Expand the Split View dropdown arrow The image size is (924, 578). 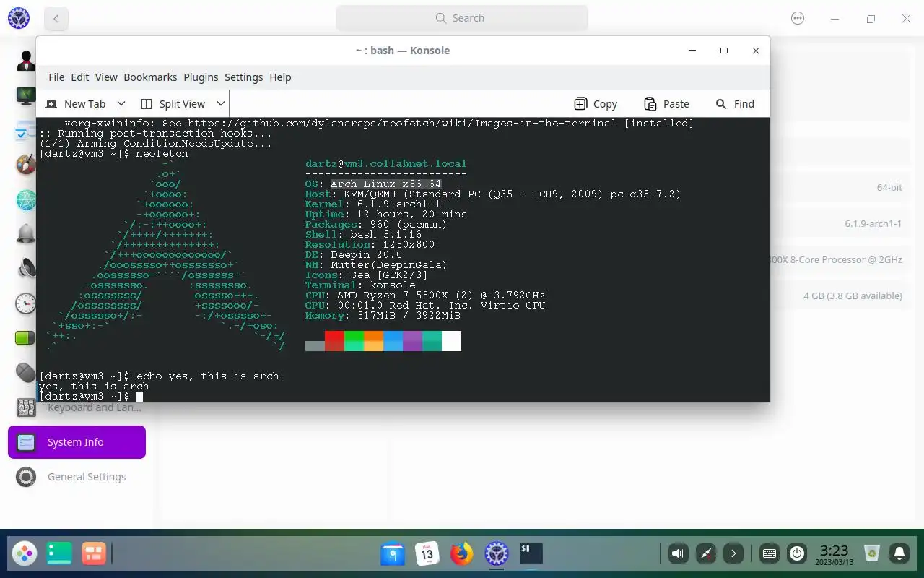pyautogui.click(x=221, y=104)
